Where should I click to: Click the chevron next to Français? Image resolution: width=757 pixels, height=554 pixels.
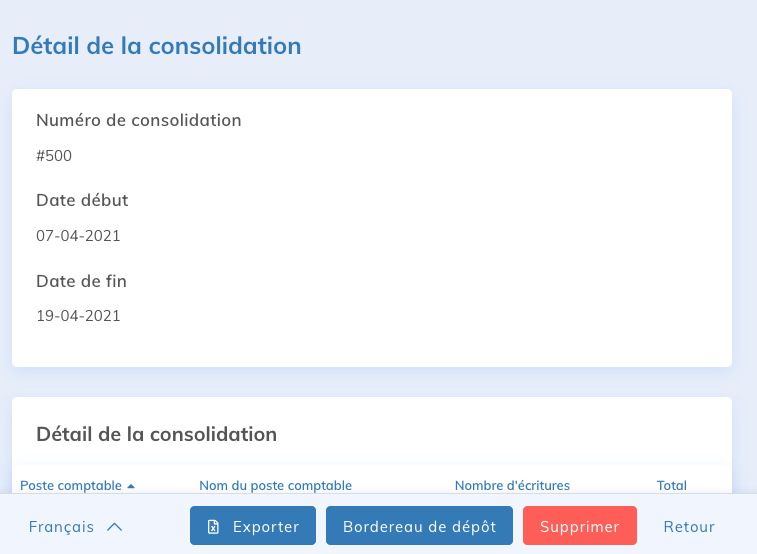click(114, 527)
